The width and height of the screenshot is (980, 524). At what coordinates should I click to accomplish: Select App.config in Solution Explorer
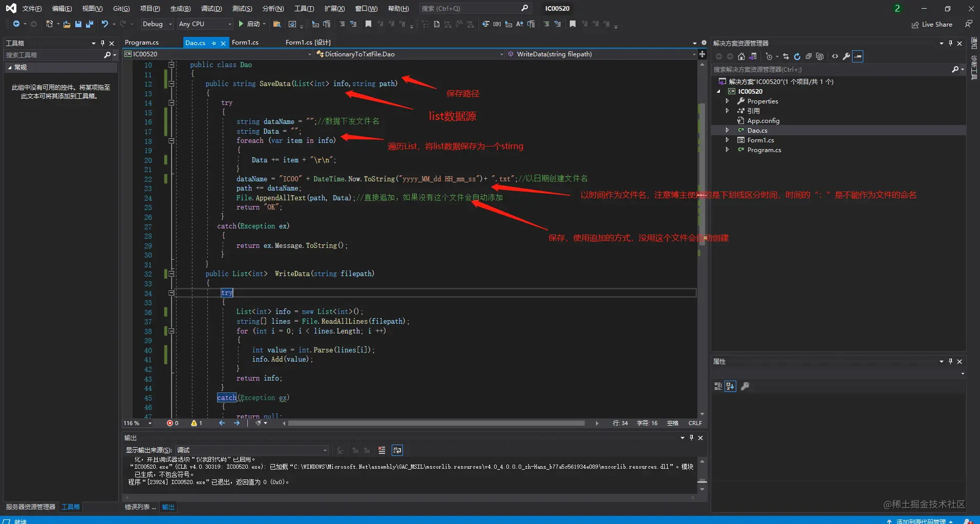[x=763, y=120]
